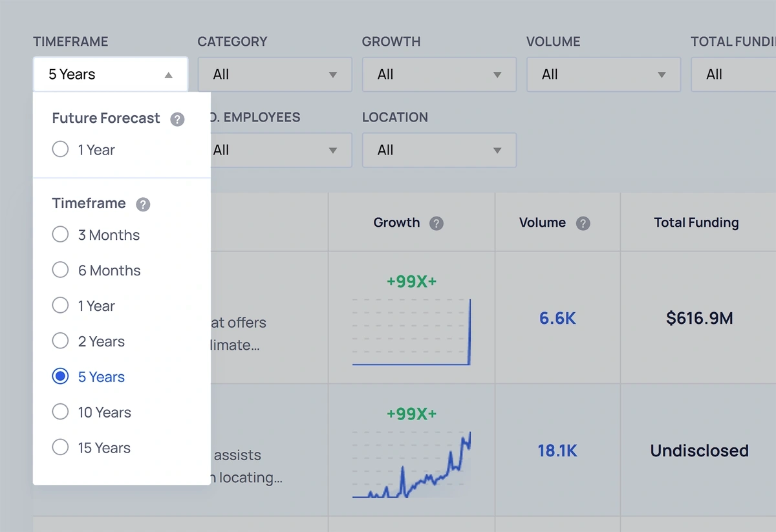776x532 pixels.
Task: Click the 6.6K volume value
Action: tap(557, 318)
